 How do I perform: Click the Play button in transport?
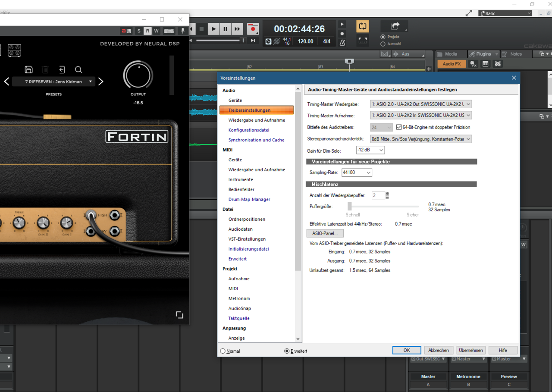point(213,29)
